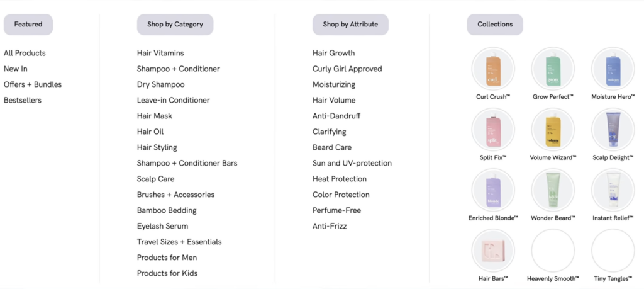This screenshot has width=644, height=289.
Task: Open the Instant Relief product icon
Action: click(x=613, y=190)
